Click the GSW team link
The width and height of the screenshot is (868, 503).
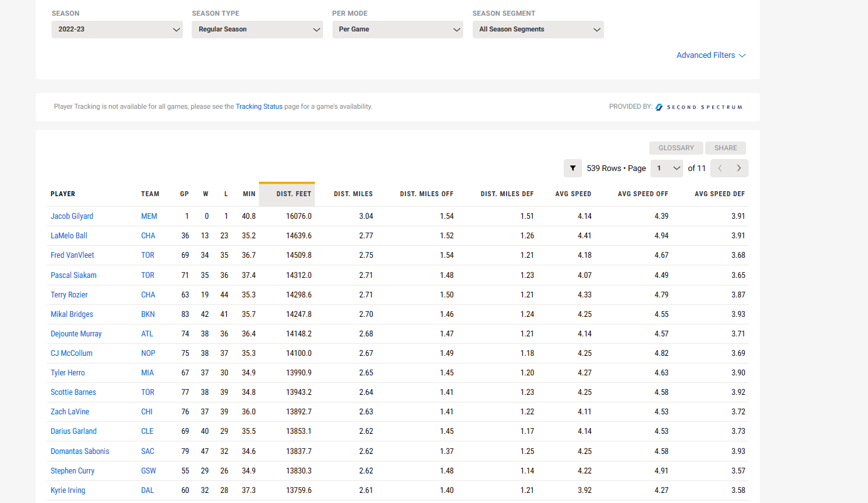click(148, 471)
